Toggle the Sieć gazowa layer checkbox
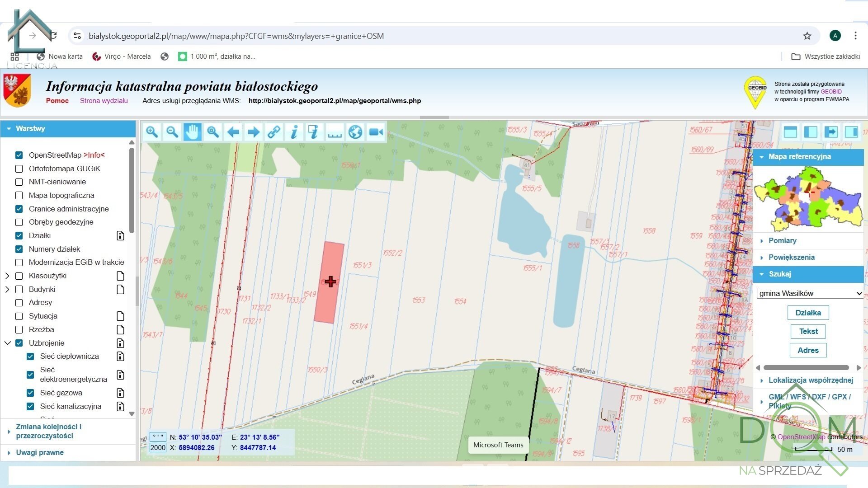Screen dimensions: 868x488 coord(30,393)
